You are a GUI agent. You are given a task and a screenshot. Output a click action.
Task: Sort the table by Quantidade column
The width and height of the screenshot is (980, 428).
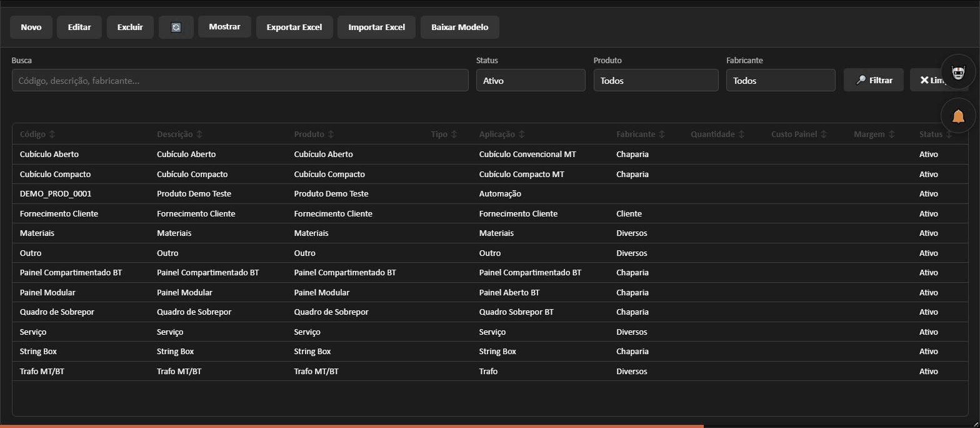(717, 134)
